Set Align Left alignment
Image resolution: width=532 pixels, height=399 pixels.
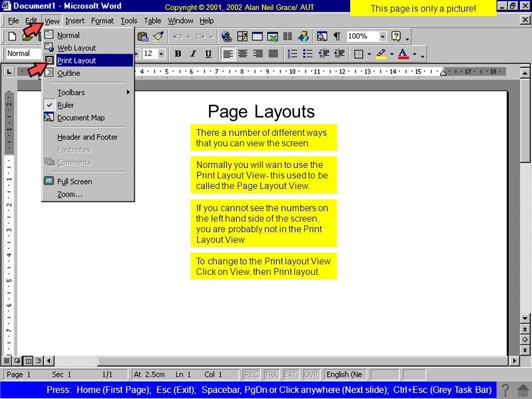click(228, 54)
